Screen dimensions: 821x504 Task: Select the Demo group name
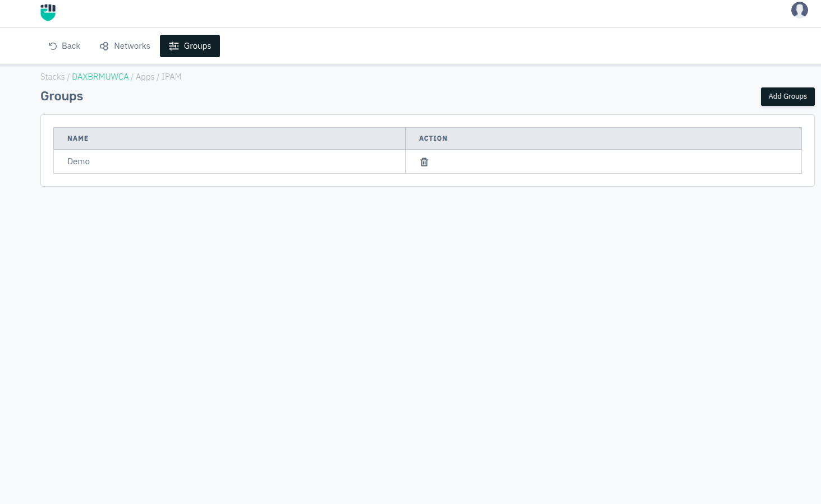(79, 161)
